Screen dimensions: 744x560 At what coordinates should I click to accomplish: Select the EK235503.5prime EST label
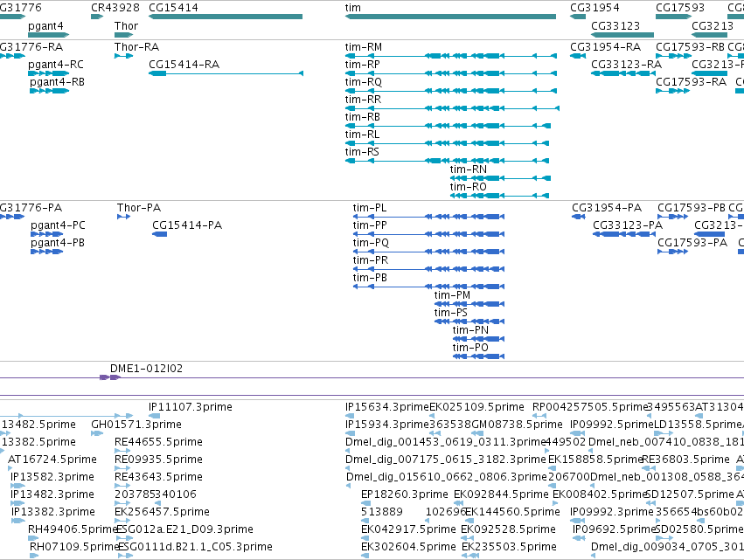pos(509,547)
